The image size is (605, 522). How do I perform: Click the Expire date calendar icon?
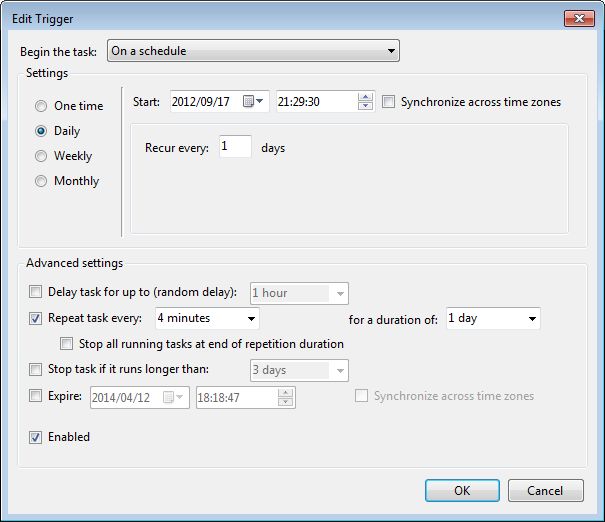pos(173,397)
